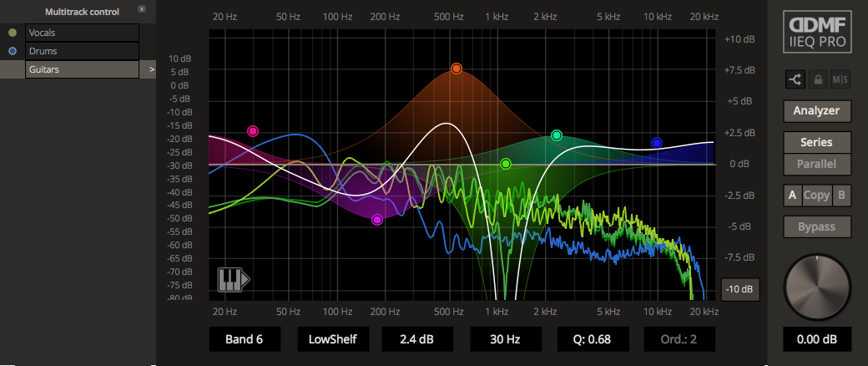Toggle the Analyzer display
Image resolution: width=868 pixels, height=366 pixels.
(817, 110)
